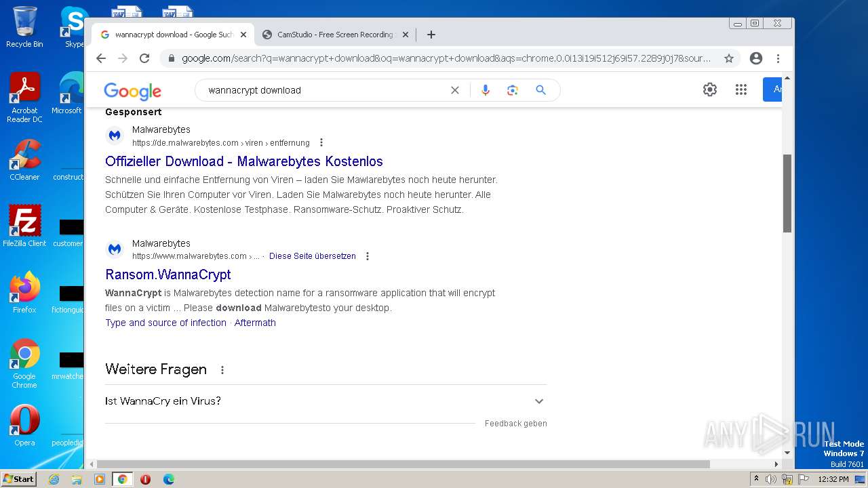Click the taskbar clock showing 12:32 PM

coord(833,479)
